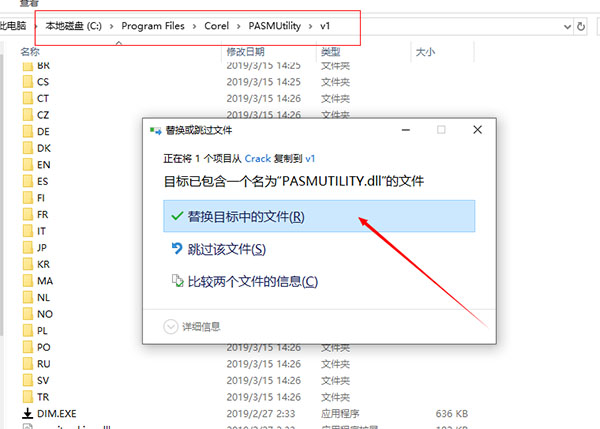
Task: Click the 636 KB size value
Action: pyautogui.click(x=452, y=414)
